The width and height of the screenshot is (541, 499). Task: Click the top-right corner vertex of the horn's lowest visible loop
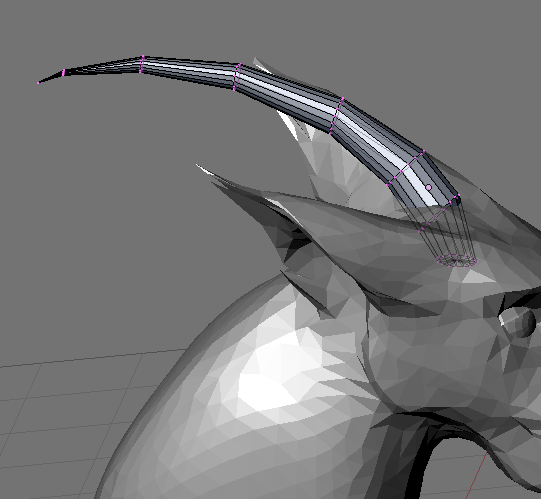pos(459,196)
